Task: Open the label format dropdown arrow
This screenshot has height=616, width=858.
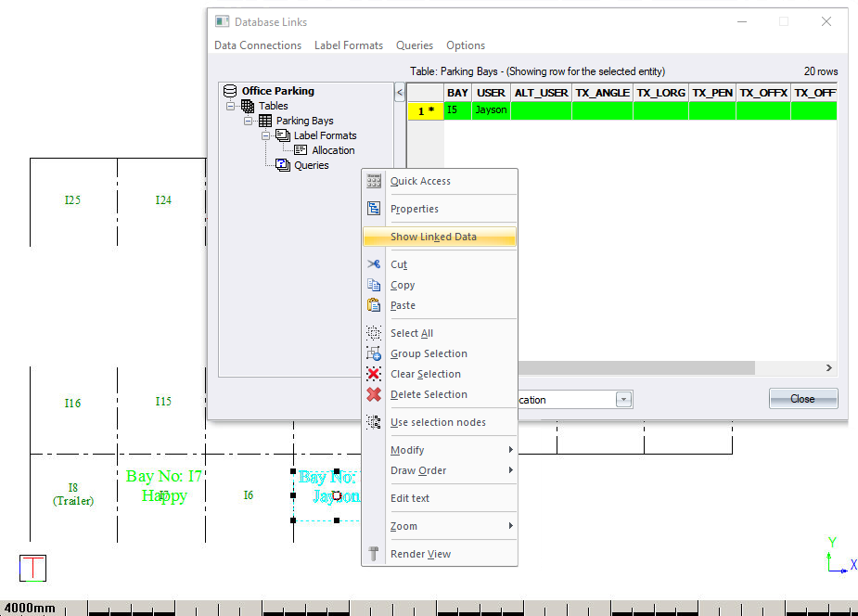Action: [624, 399]
